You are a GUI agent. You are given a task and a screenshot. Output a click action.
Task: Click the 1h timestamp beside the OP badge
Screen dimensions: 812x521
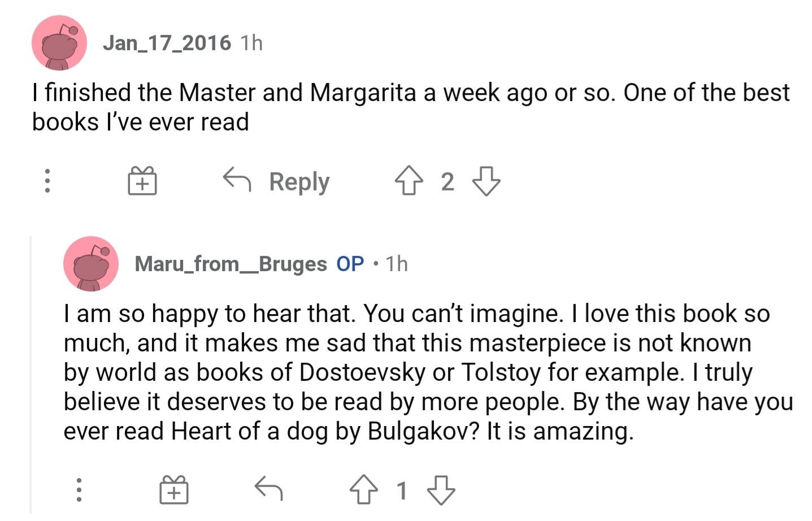[396, 264]
